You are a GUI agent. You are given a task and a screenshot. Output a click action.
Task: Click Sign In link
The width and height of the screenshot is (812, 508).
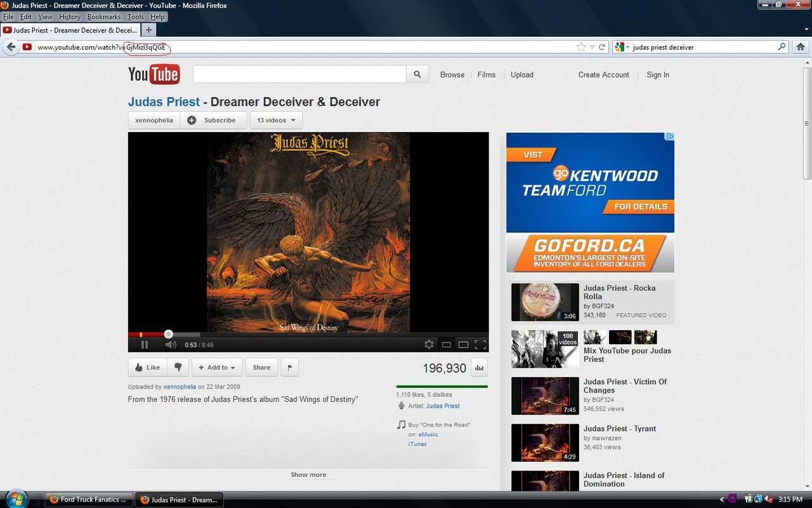(658, 74)
